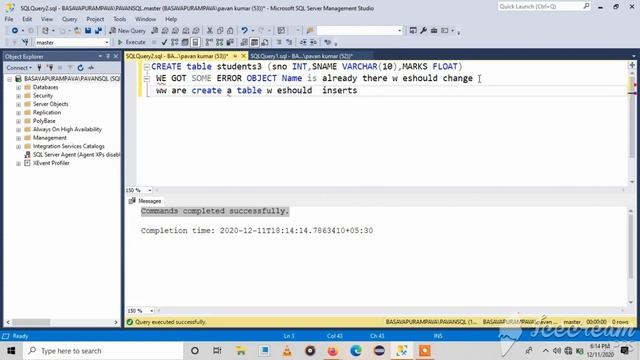
Task: Click Connect Object Explorer plug icon
Action: tap(39, 68)
